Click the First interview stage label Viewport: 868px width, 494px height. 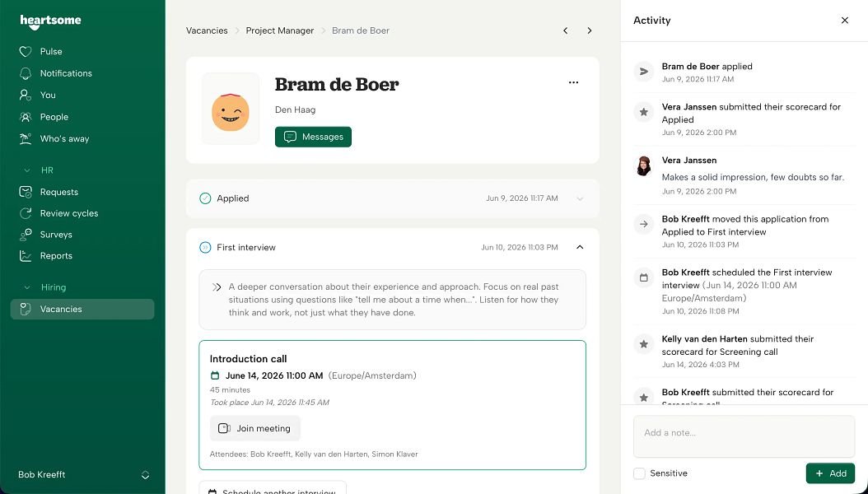pyautogui.click(x=245, y=247)
